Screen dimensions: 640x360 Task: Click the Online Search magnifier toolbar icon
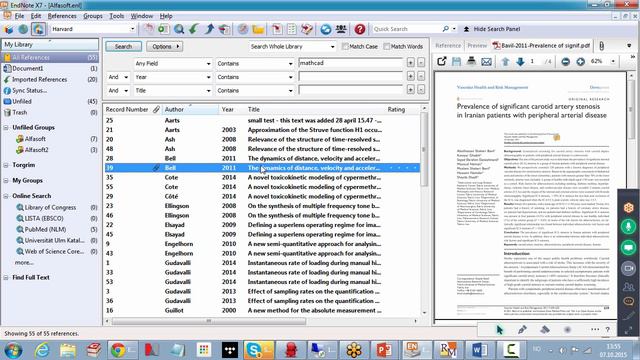click(179, 29)
